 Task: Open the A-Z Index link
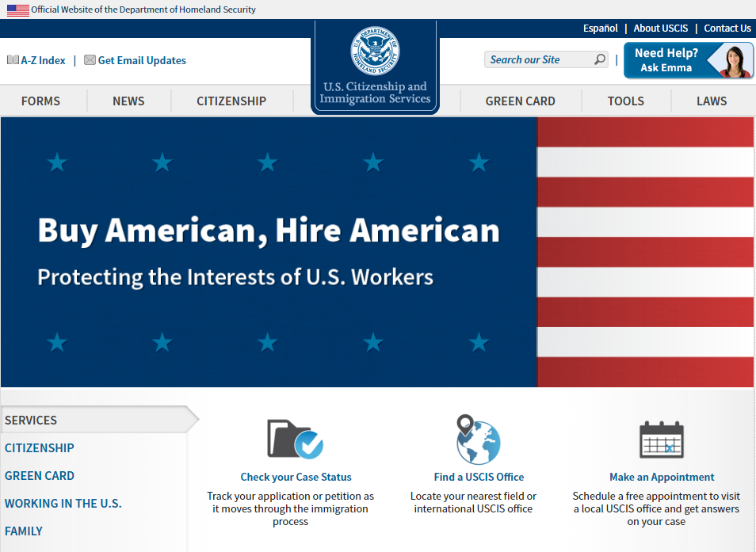43,60
